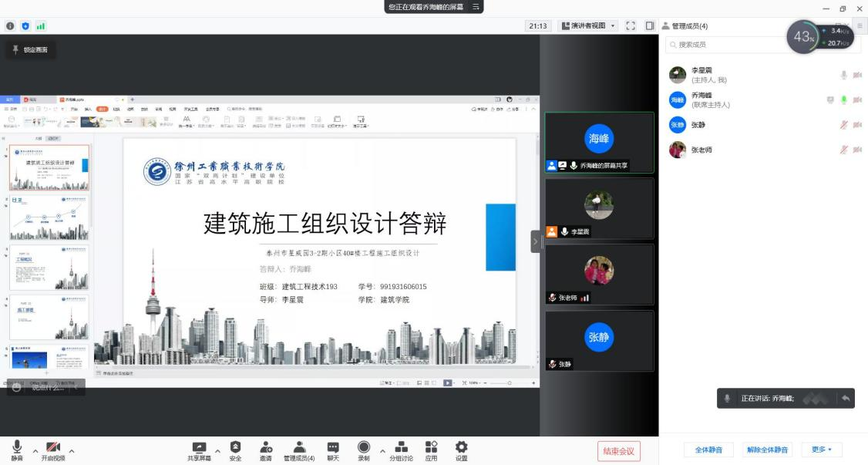Start recording with the 录制 icon
The image size is (868, 465).
pos(362,446)
